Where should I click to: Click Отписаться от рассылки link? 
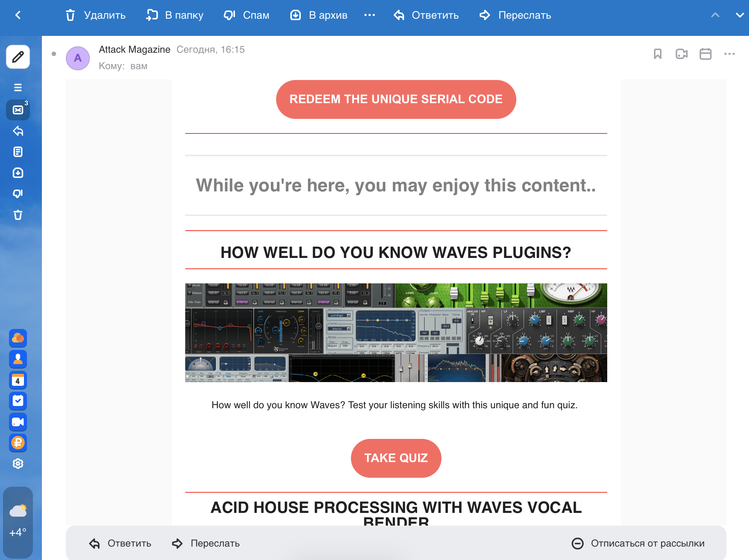[638, 543]
